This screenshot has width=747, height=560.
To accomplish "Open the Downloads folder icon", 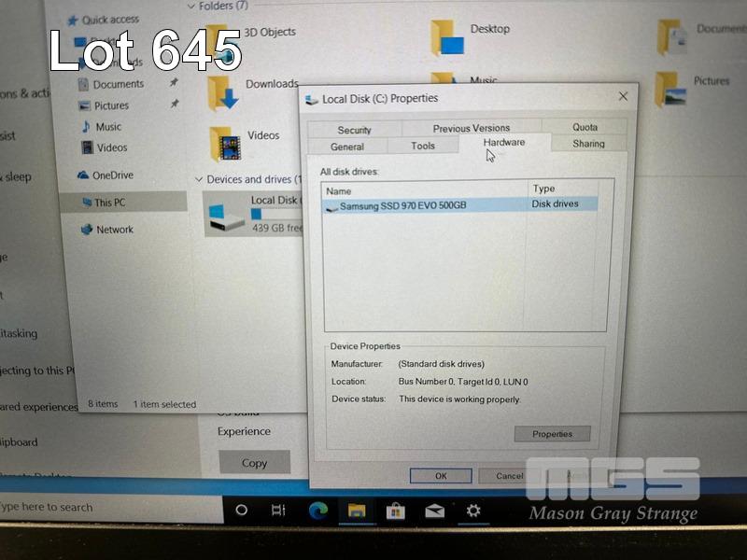I will tap(223, 91).
